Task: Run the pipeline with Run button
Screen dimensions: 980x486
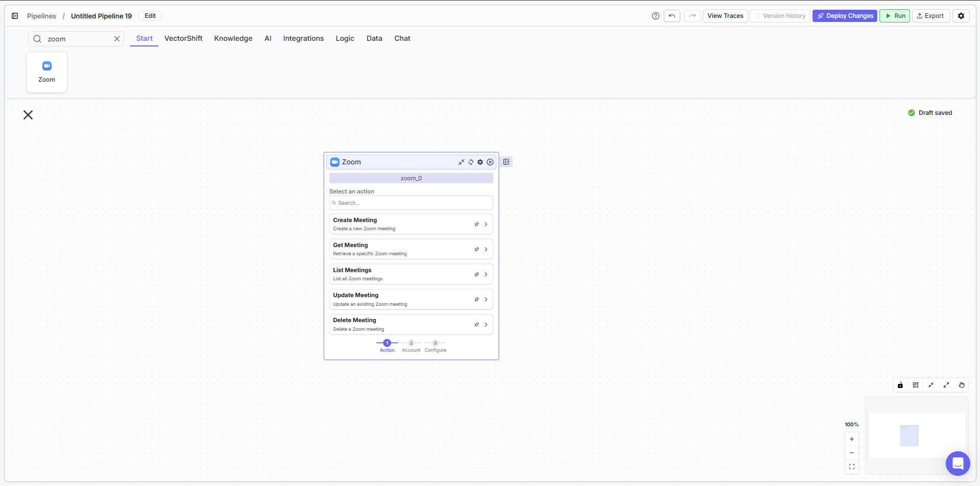Action: (895, 16)
